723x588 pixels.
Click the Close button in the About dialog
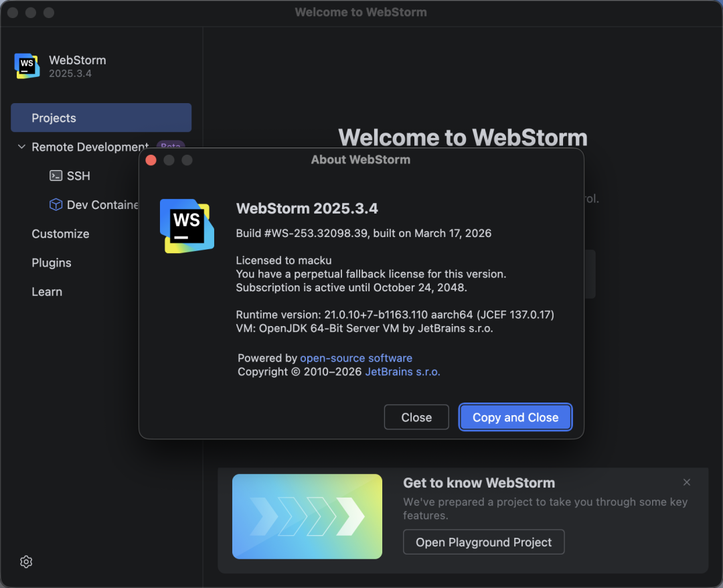(x=416, y=417)
